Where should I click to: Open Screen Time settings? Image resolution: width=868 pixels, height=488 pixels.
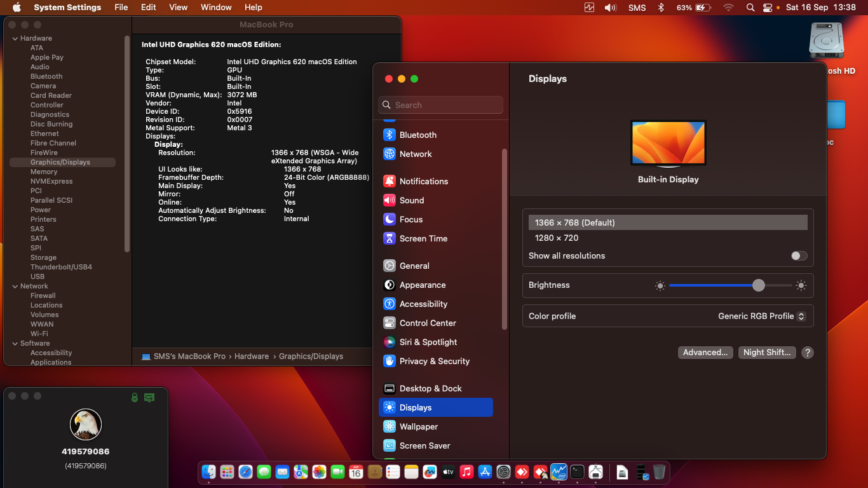[435, 238]
